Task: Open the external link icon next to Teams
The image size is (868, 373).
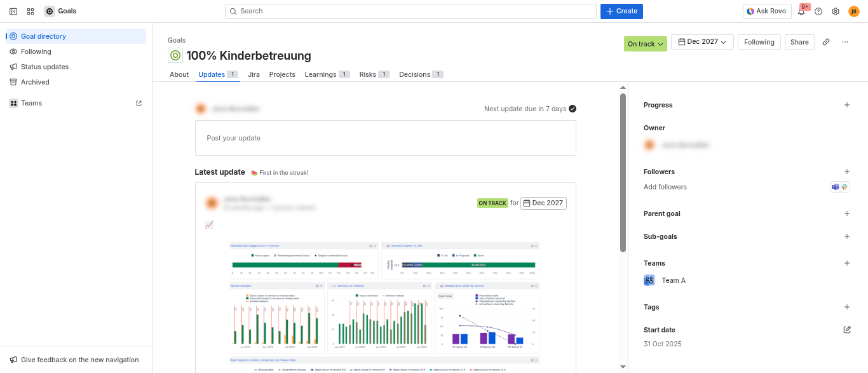Action: pyautogui.click(x=139, y=103)
